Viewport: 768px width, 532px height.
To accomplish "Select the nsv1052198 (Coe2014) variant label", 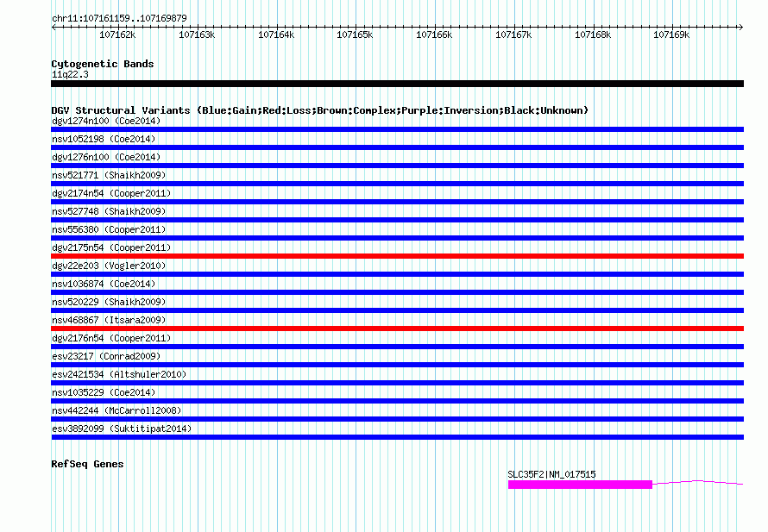I will point(104,139).
